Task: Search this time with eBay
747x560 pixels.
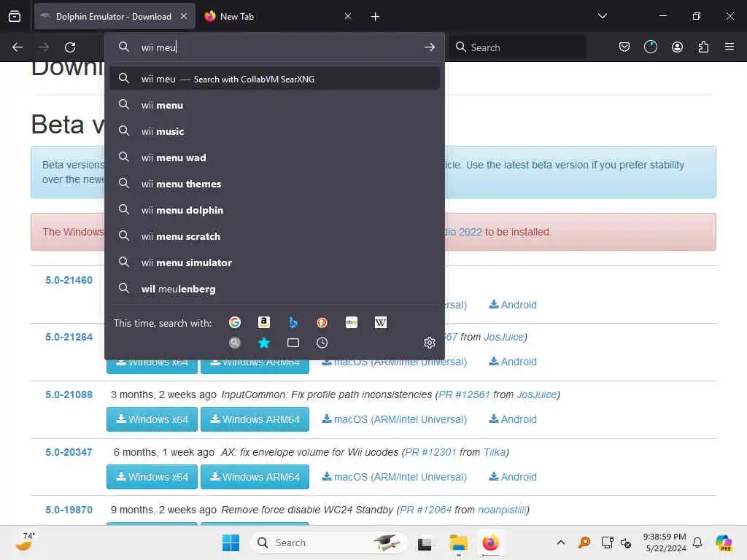Action: [x=351, y=322]
